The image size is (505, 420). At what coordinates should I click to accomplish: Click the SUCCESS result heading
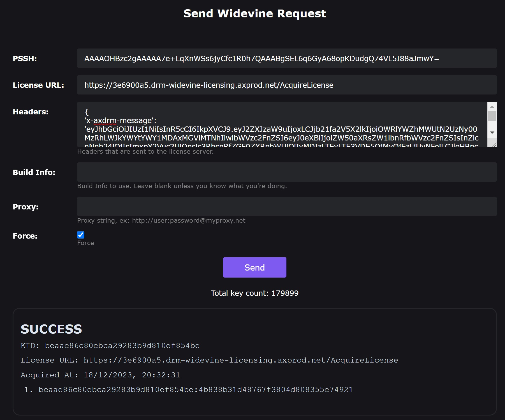(51, 329)
